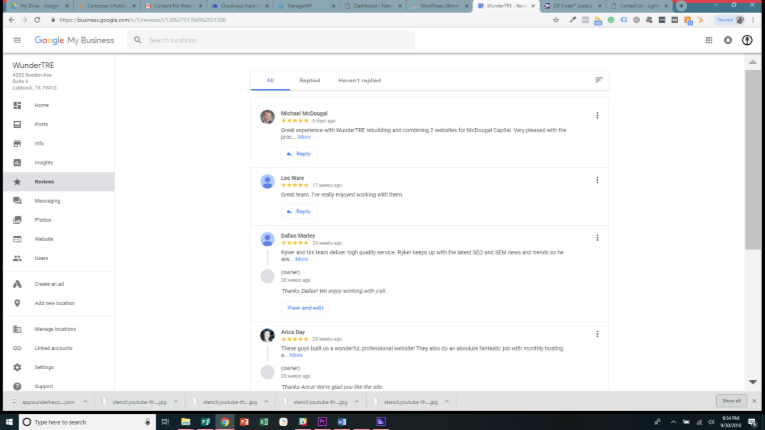Image resolution: width=765 pixels, height=430 pixels.
Task: Click the Settings gear icon
Action: tap(17, 367)
